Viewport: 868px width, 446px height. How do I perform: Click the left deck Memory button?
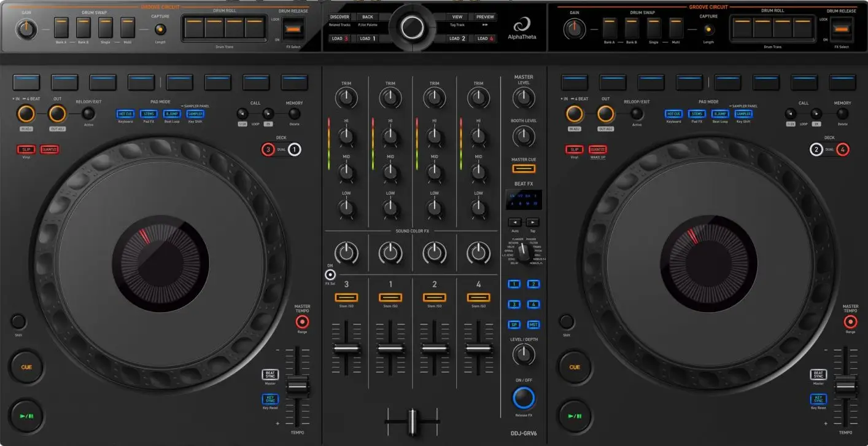click(x=294, y=114)
